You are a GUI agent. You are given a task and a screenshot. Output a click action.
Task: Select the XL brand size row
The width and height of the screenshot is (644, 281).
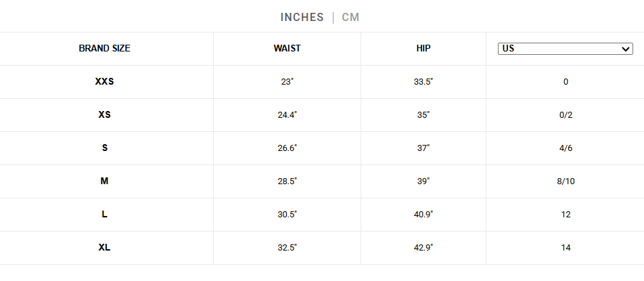point(104,248)
